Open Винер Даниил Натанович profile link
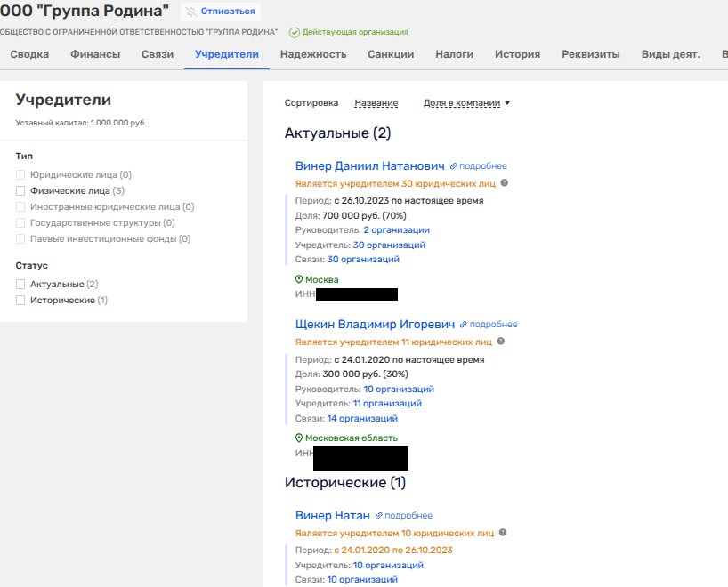 (x=369, y=165)
